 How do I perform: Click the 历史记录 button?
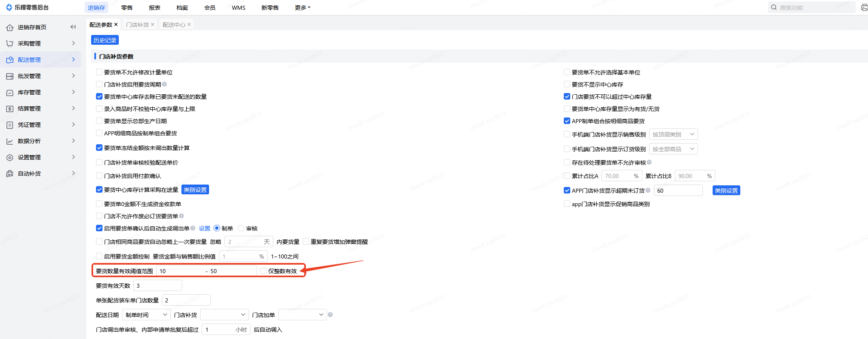(x=105, y=40)
